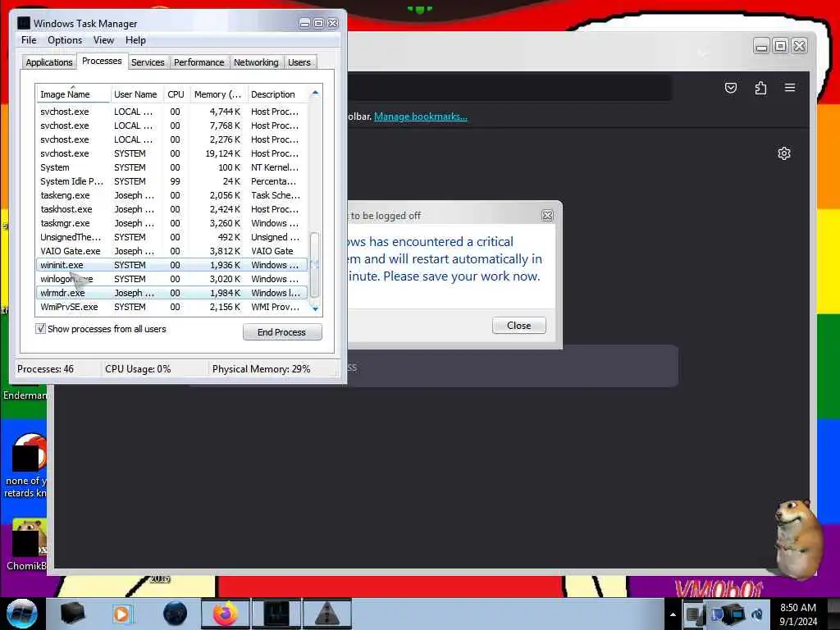Select the taskmgr.exe process row
Image resolution: width=840 pixels, height=630 pixels.
click(x=172, y=223)
